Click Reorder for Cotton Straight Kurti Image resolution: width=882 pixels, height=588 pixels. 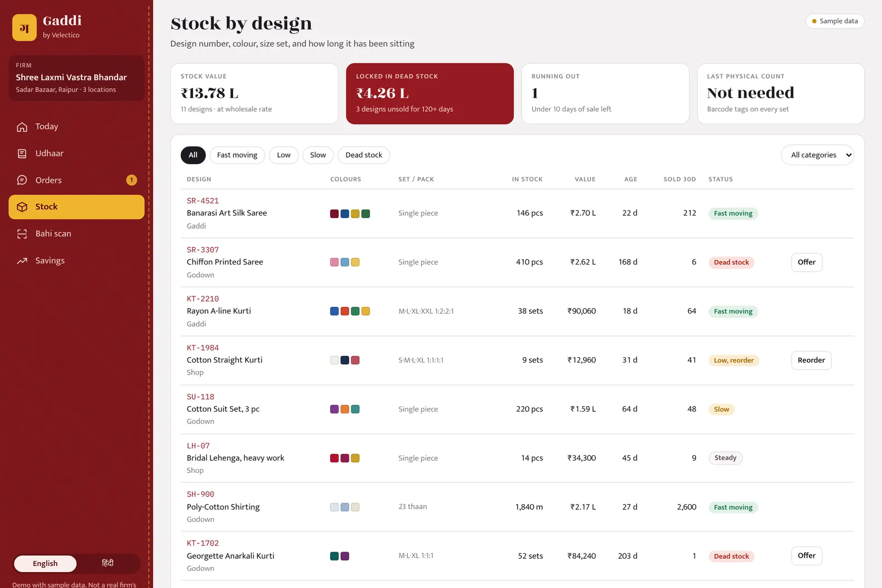811,360
